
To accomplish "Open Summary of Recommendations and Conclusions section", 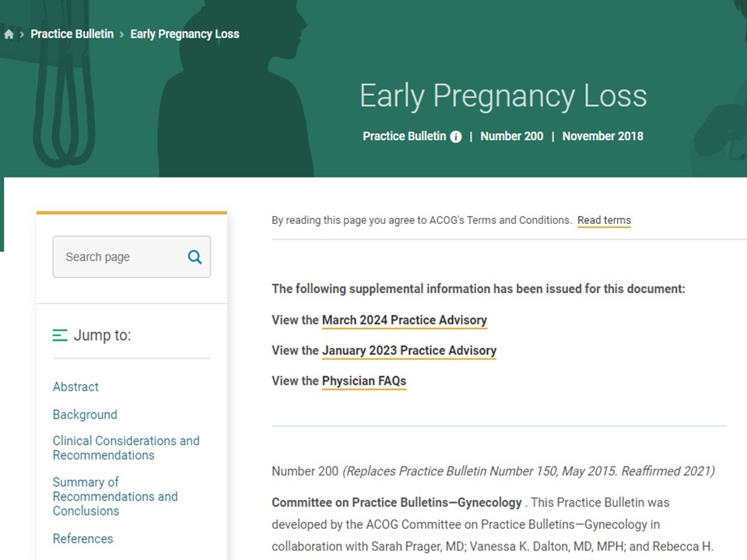I will click(x=114, y=496).
